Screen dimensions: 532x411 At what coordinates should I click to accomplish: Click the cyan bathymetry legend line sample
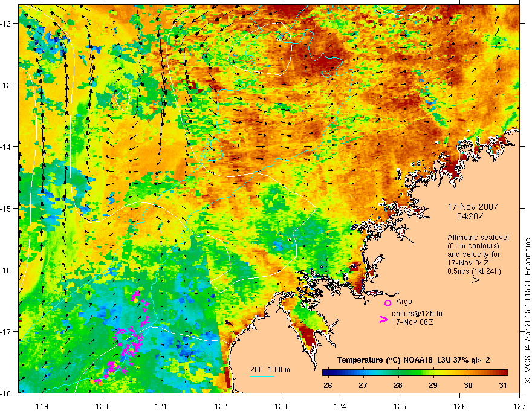pos(262,376)
